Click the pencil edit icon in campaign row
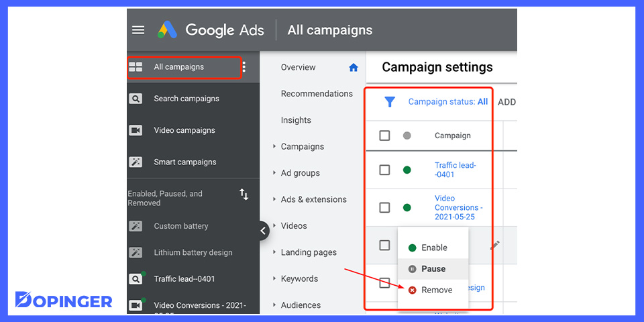 click(x=495, y=246)
